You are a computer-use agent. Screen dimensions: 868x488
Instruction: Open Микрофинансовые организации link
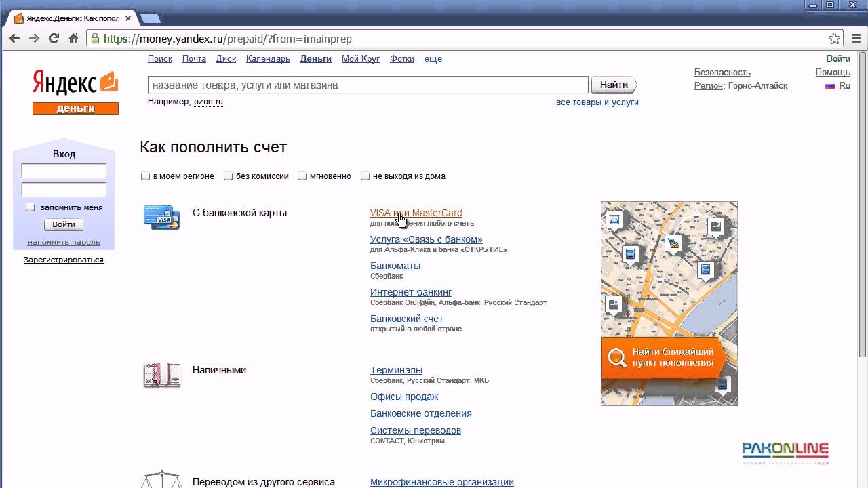tap(442, 482)
